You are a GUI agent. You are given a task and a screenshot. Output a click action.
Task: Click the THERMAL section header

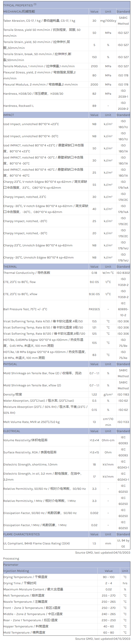click(x=10, y=267)
